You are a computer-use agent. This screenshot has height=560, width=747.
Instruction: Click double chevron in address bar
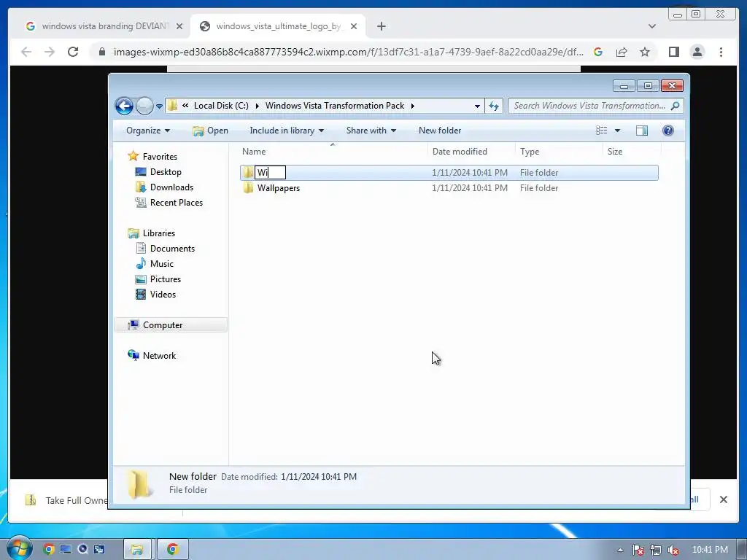tap(185, 106)
